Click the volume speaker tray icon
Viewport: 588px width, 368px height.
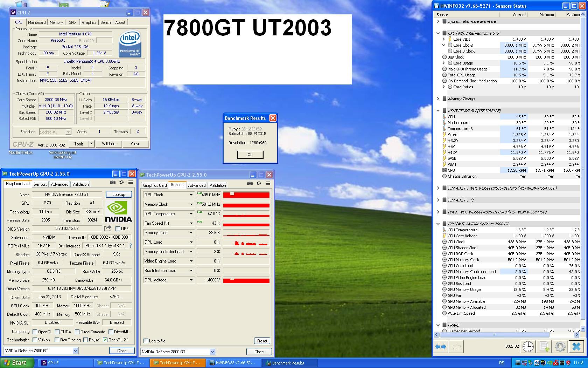[x=537, y=363]
